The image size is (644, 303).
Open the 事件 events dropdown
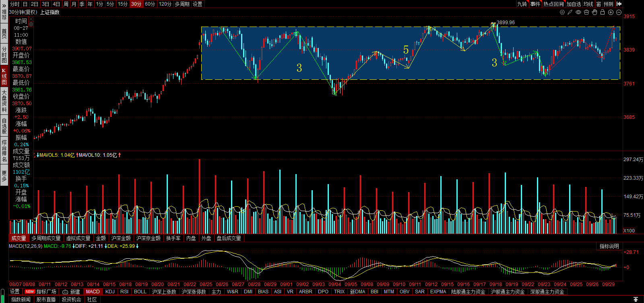tap(535, 4)
